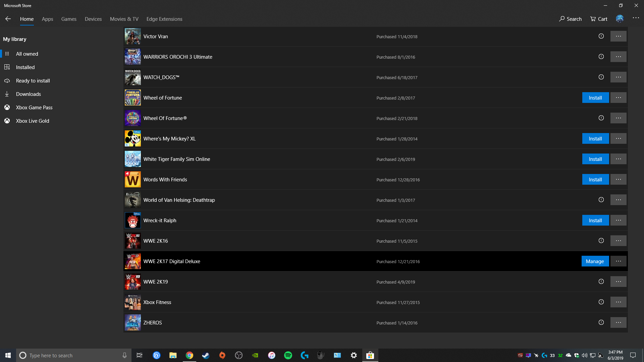Viewport: 644px width, 362px height.
Task: Open OBS Studio from the taskbar
Action: [x=239, y=355]
